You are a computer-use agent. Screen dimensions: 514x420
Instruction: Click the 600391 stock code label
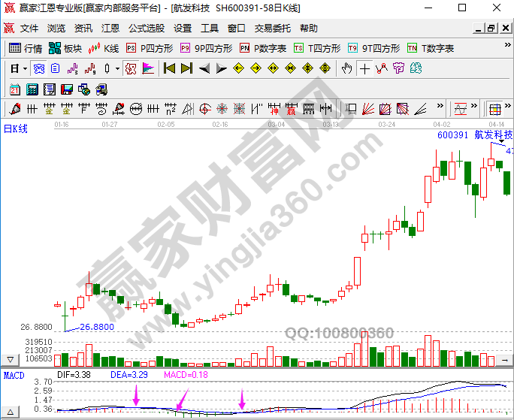452,135
